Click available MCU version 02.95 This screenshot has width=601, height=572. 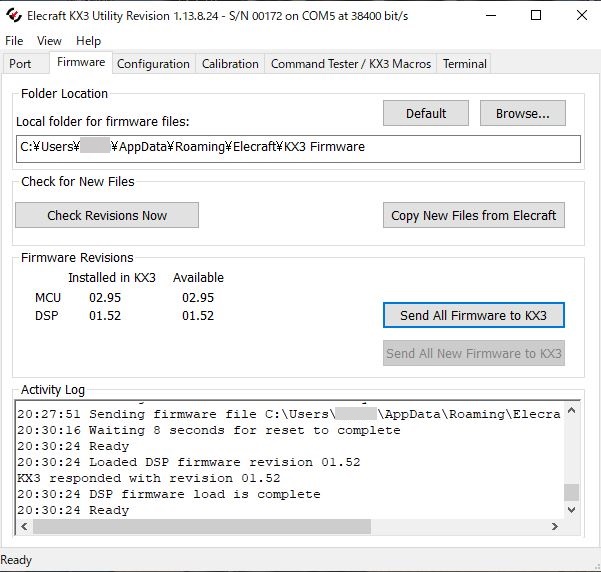point(198,298)
